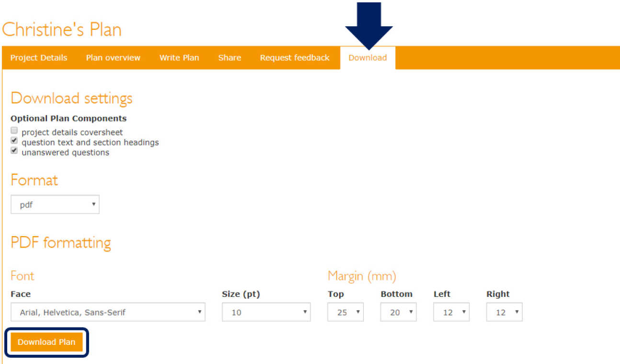620x364 pixels.
Task: Uncheck question text and section headings
Action: tap(14, 141)
